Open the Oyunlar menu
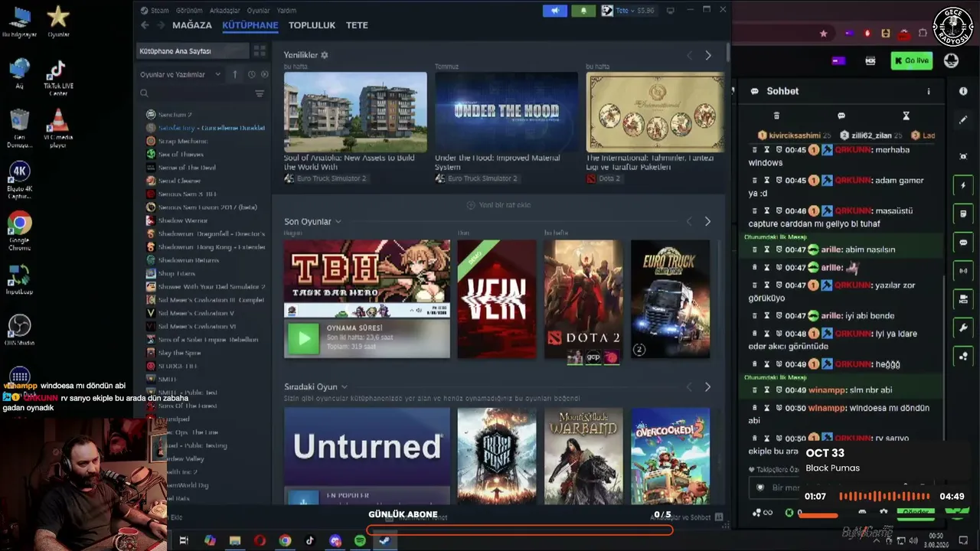The height and width of the screenshot is (551, 980). pos(258,11)
